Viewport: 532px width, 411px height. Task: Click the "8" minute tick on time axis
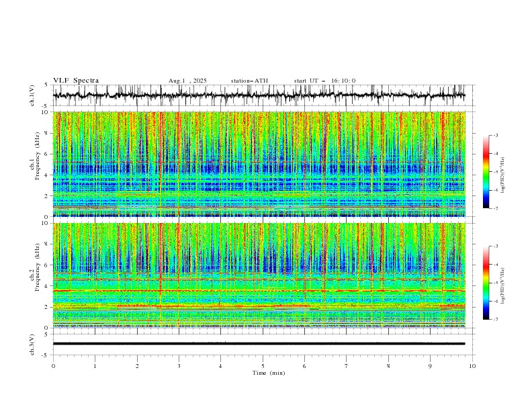(x=388, y=366)
